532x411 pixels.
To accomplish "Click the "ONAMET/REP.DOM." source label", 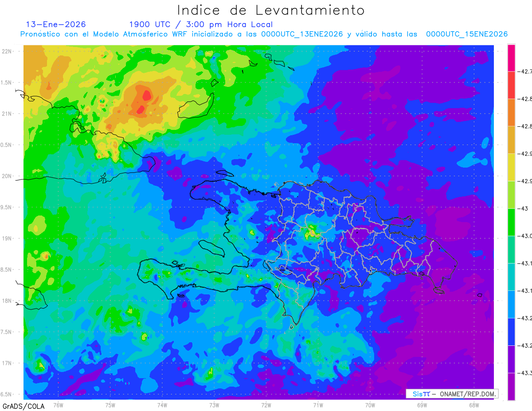I will click(x=468, y=394).
